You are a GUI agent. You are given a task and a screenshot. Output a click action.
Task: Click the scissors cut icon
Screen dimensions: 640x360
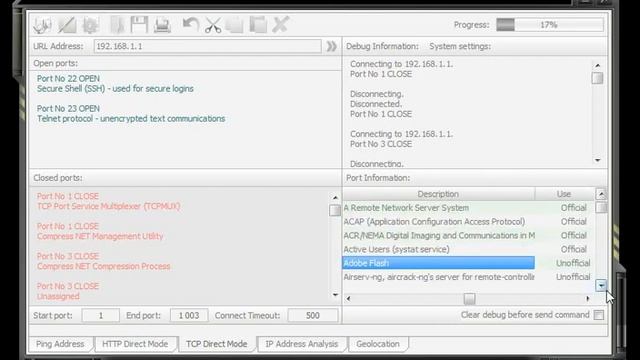213,25
